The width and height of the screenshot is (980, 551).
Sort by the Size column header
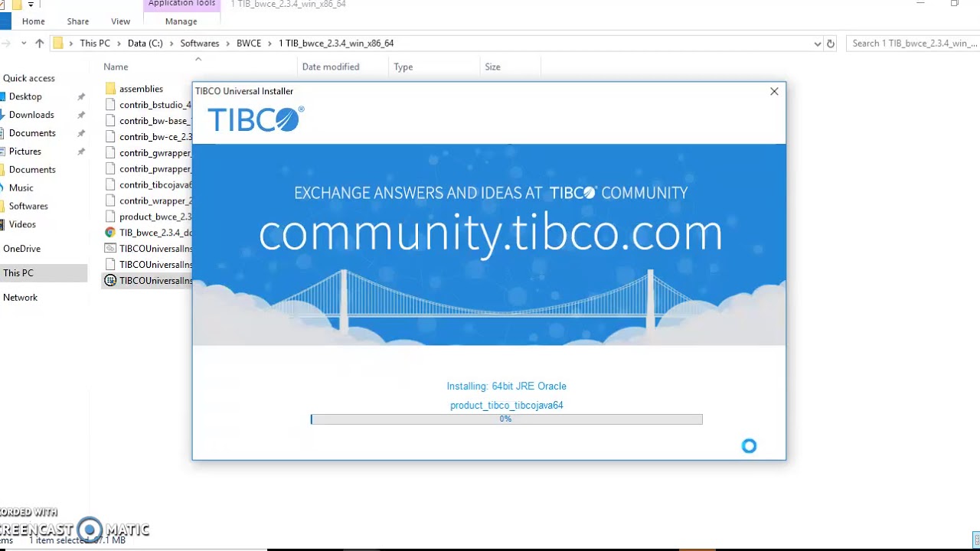click(493, 67)
